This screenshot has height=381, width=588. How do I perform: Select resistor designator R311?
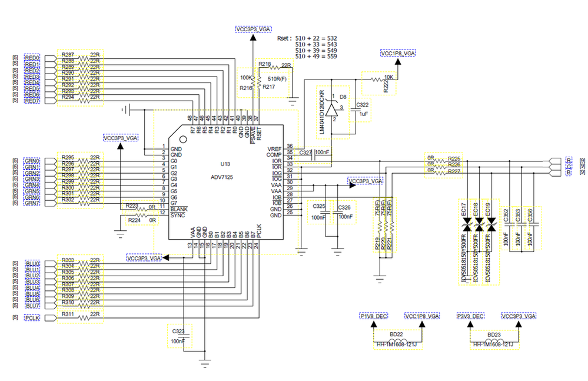[x=68, y=314]
